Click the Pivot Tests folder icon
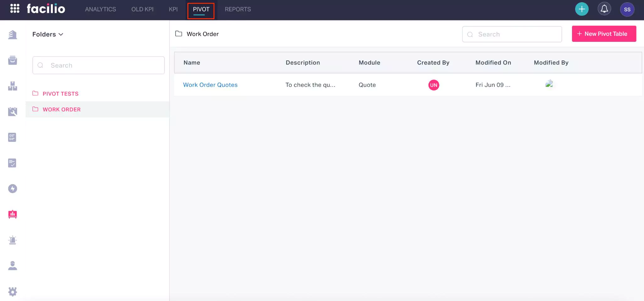 [x=35, y=93]
